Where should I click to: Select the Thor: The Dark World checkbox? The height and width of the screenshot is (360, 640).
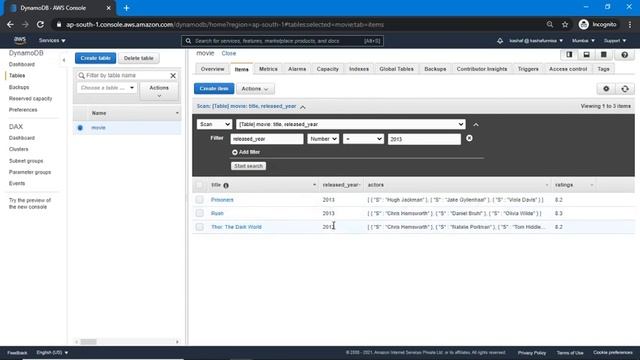click(199, 227)
